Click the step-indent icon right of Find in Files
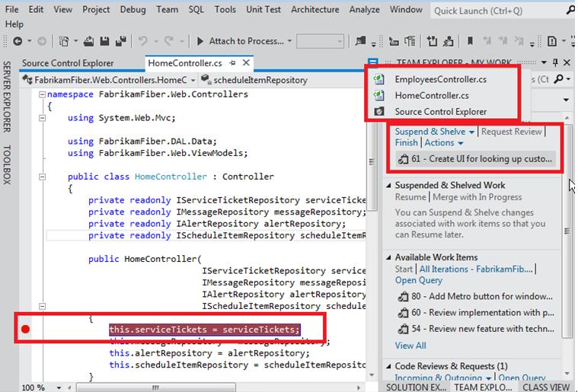Screen dimensions: 578x392 point(394,41)
